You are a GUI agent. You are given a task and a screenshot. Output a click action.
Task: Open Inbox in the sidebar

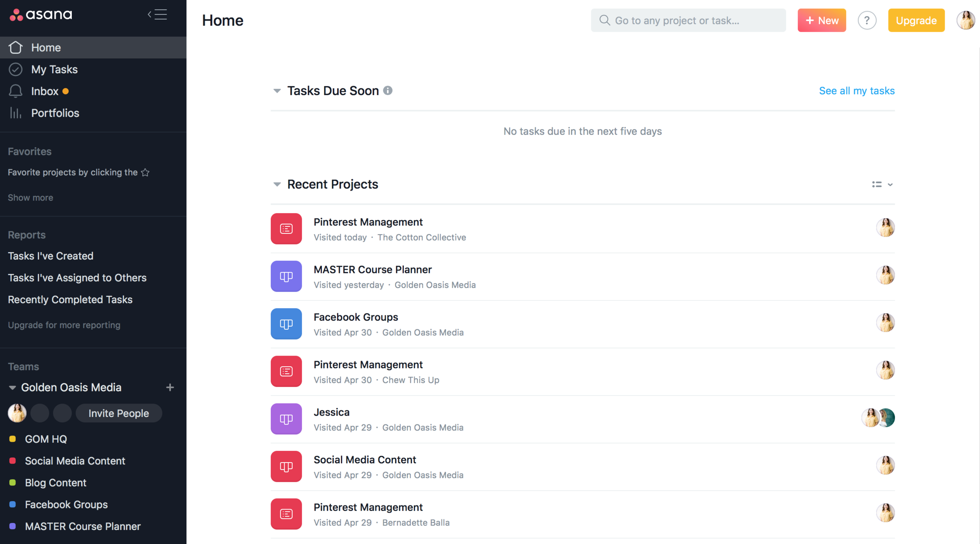[x=93, y=91]
